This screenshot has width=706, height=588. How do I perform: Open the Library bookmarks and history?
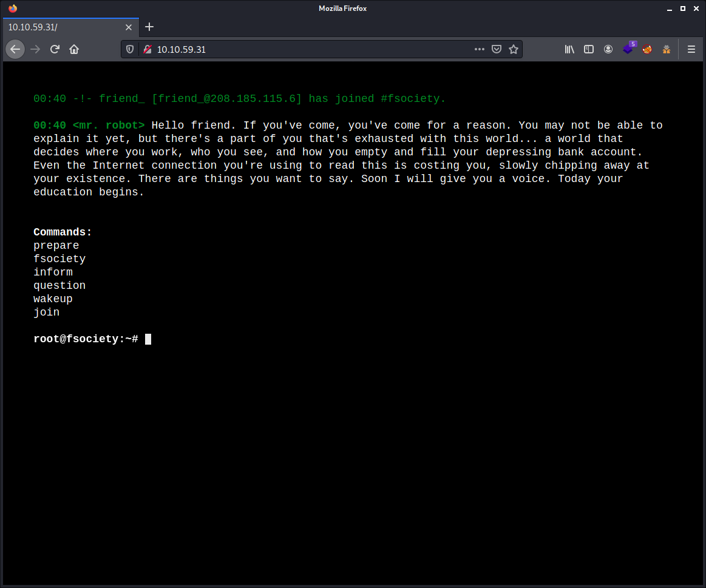tap(569, 50)
